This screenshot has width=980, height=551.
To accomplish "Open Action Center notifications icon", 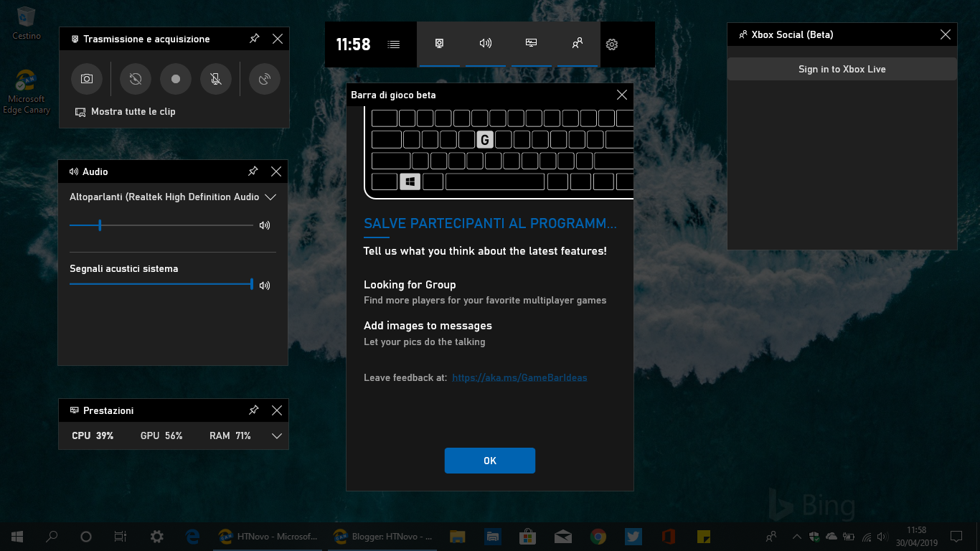I will click(x=956, y=537).
